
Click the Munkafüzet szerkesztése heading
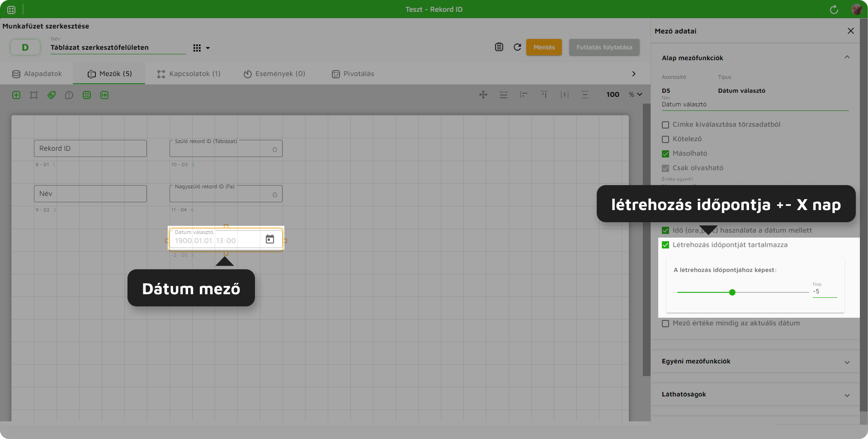point(46,26)
